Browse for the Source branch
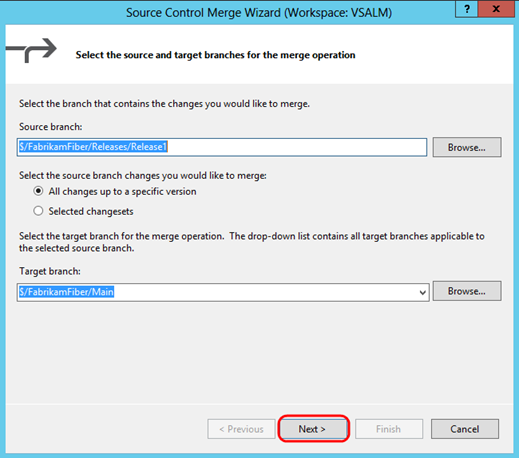The height and width of the screenshot is (458, 519). click(467, 147)
